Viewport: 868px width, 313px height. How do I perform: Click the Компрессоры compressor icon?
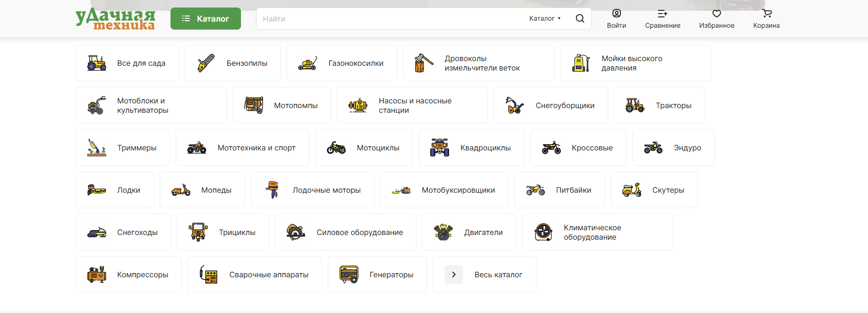coord(97,274)
